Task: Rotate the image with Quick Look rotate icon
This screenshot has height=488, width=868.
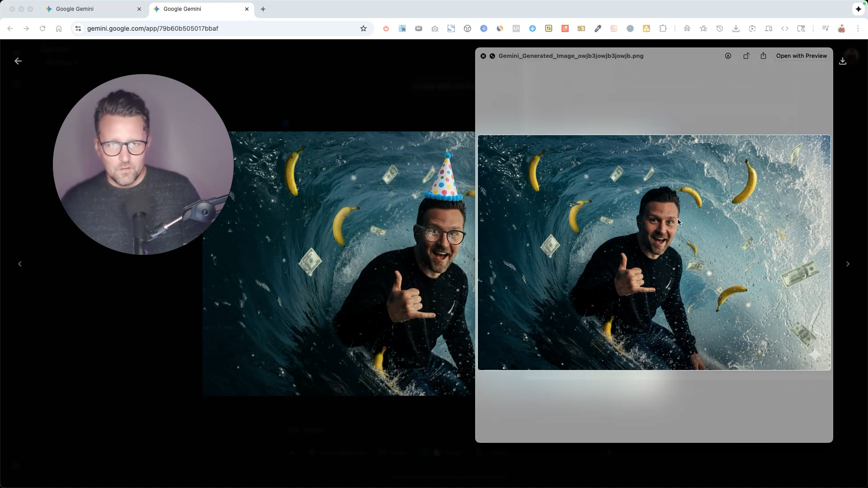Action: tap(746, 56)
